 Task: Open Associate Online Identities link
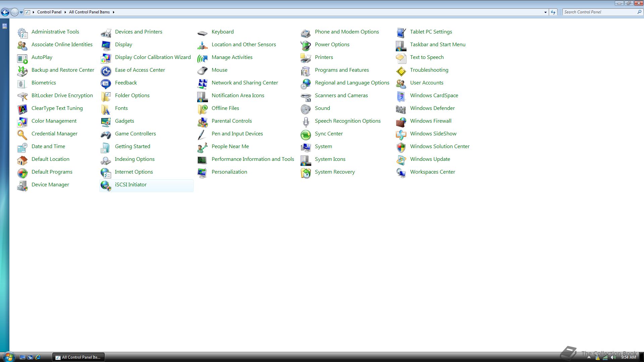point(62,45)
